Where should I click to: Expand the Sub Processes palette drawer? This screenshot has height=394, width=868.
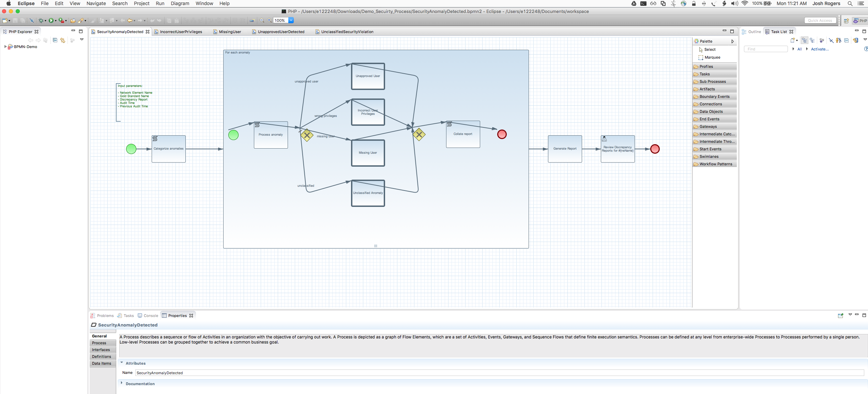coord(715,81)
